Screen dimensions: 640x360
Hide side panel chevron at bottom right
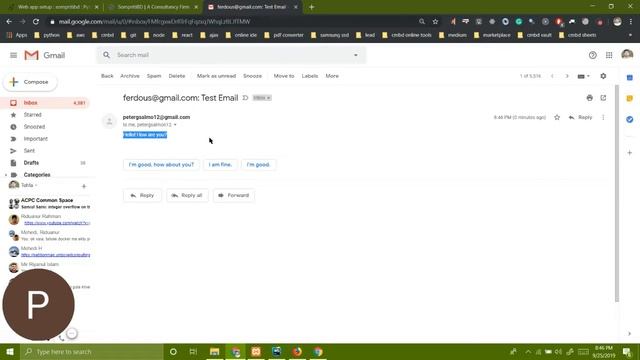629,333
